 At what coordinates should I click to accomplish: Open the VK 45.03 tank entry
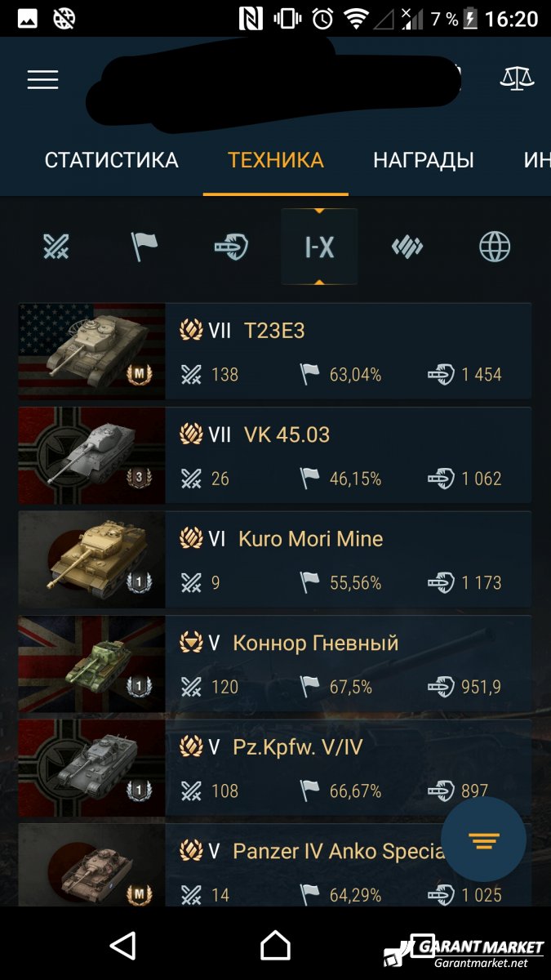(275, 456)
